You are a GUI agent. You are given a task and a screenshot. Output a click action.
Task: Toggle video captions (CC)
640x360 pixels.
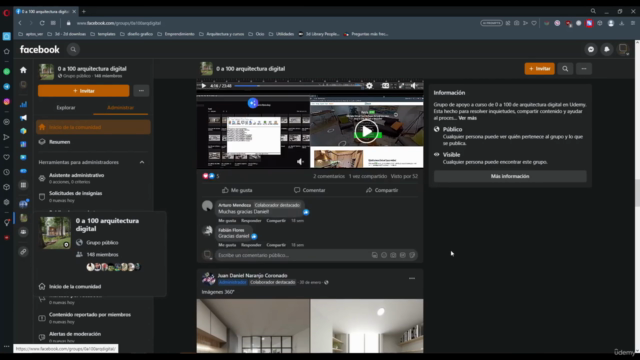[385, 86]
